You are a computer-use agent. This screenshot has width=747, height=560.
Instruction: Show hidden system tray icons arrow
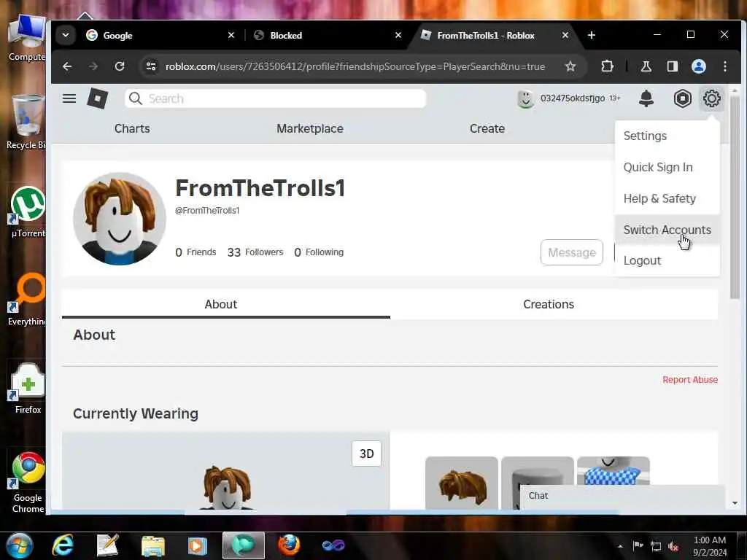coord(620,546)
